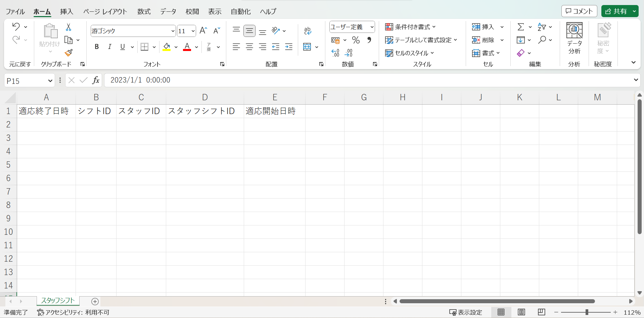The image size is (644, 318).
Task: Click the Borders icon
Action: tap(144, 47)
